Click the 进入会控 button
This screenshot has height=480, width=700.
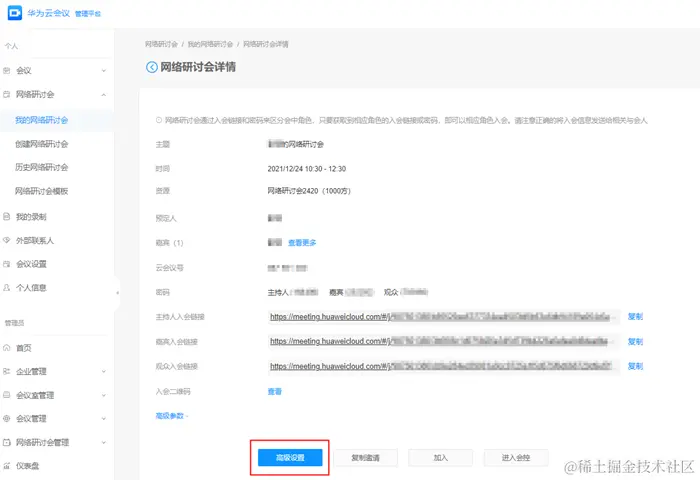tap(516, 458)
